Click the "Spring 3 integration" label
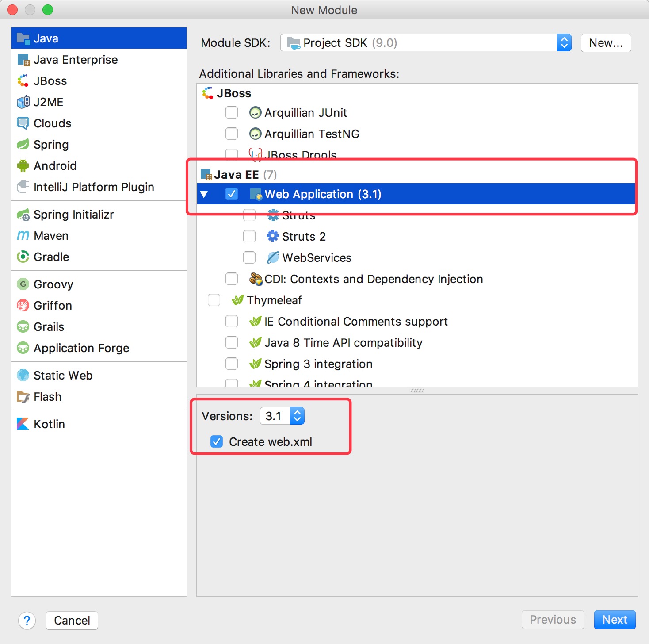The width and height of the screenshot is (649, 644). (x=318, y=364)
